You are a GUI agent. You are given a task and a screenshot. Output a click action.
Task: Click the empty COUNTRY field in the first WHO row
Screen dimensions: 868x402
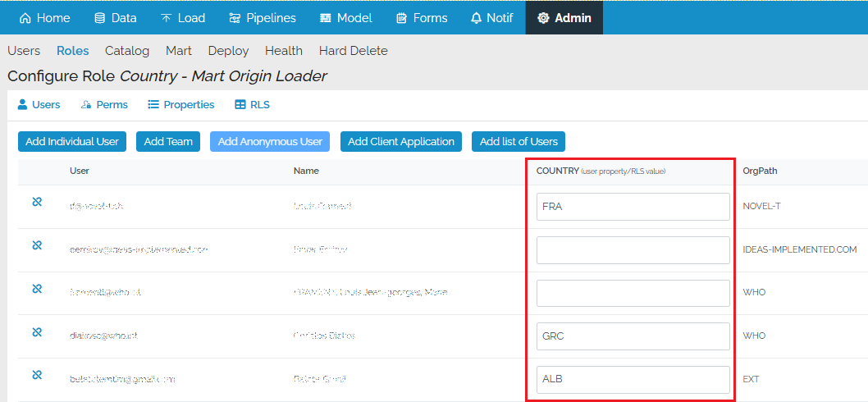(633, 293)
